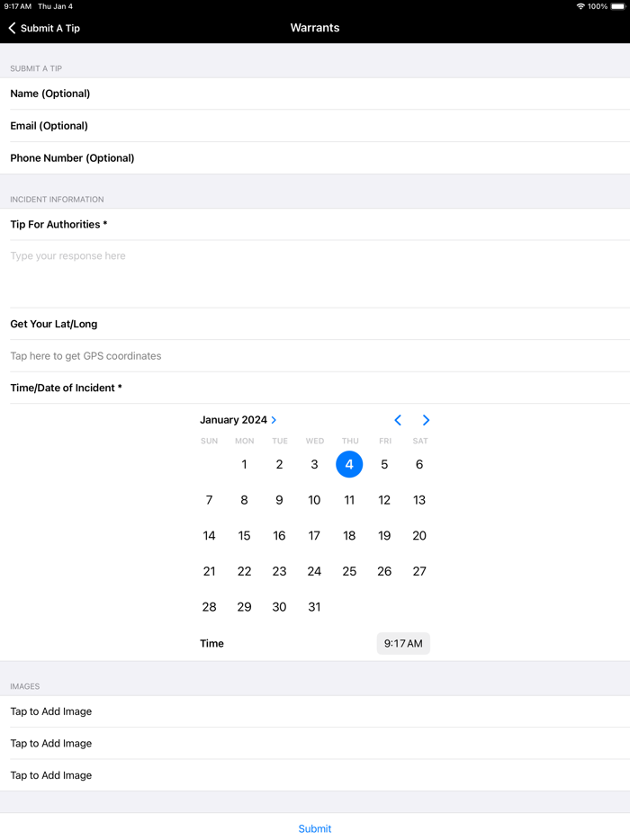Pick date 9 in the calendar

tap(279, 500)
